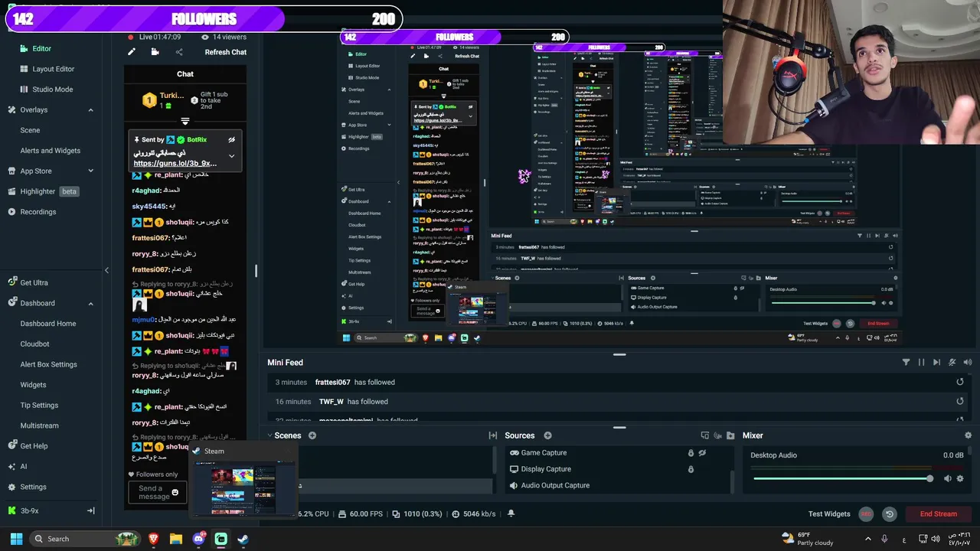Open Discord from taskbar

(199, 539)
